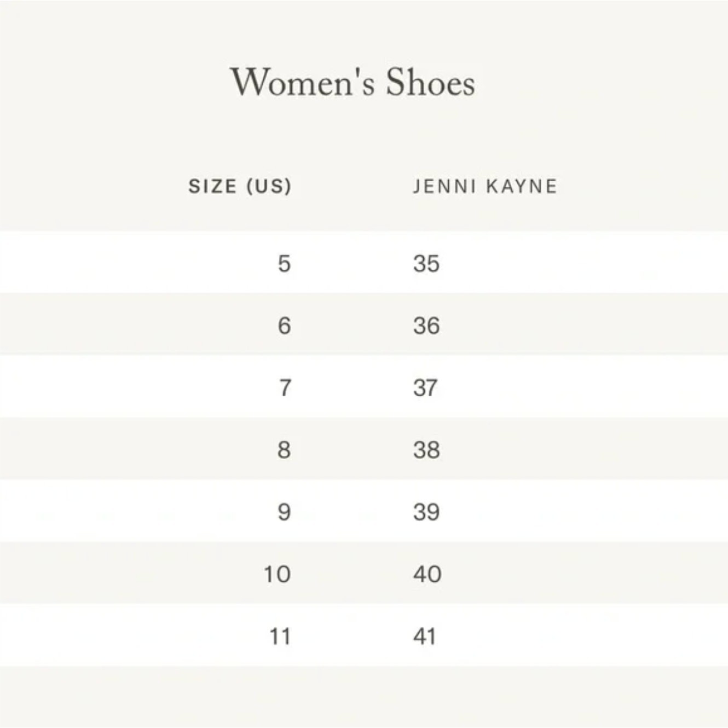
Task: Choose US size 7 in the table
Action: click(x=285, y=388)
